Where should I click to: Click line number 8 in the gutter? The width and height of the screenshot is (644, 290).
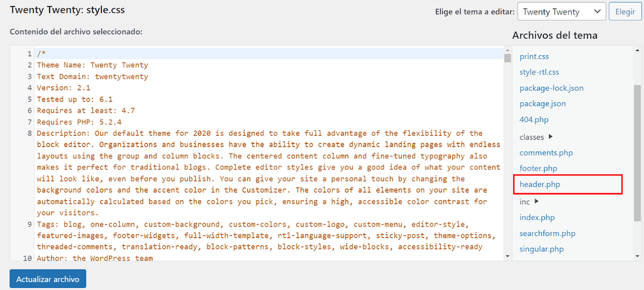click(x=30, y=133)
